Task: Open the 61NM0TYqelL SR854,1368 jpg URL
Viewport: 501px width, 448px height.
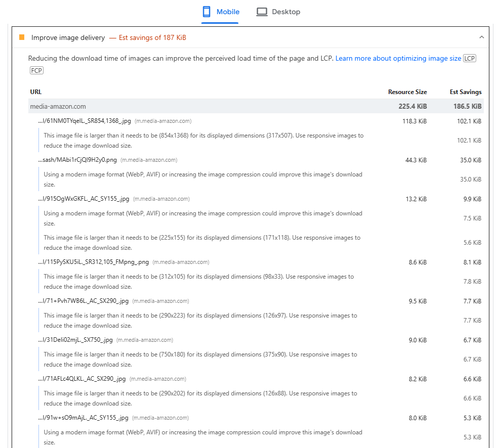Action: pos(85,121)
